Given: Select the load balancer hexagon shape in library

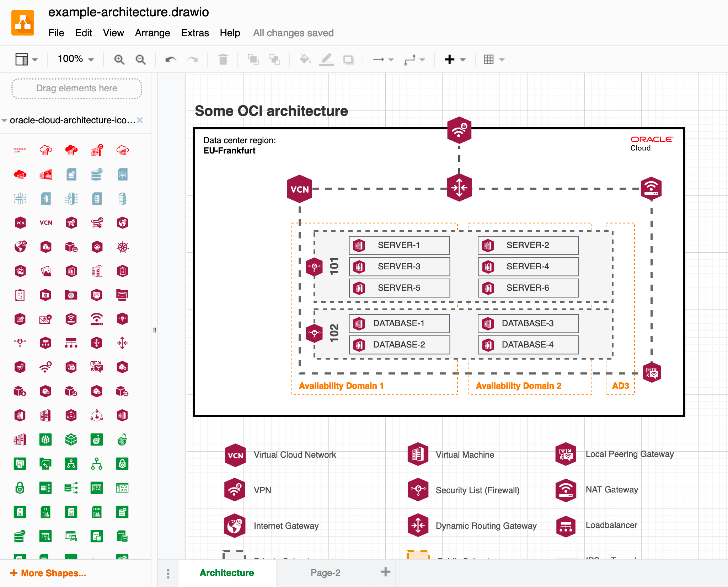Looking at the screenshot, I should pyautogui.click(x=45, y=343).
